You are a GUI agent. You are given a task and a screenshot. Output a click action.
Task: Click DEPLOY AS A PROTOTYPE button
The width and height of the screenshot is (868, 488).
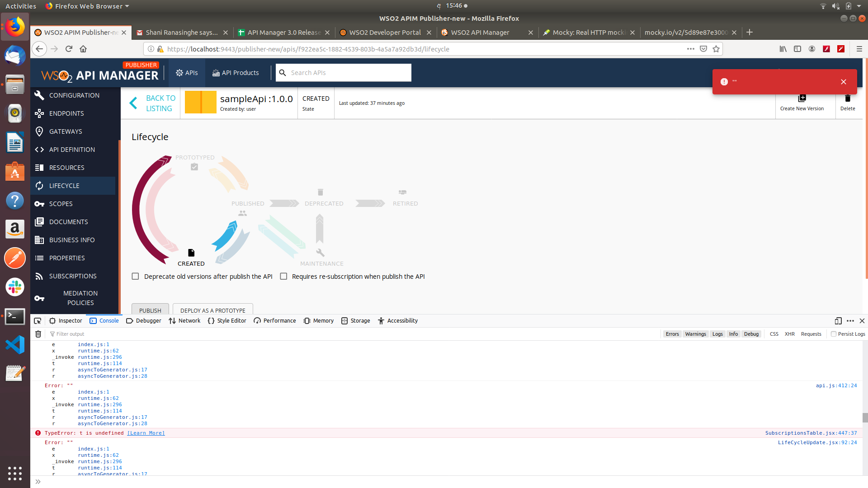[x=213, y=310]
